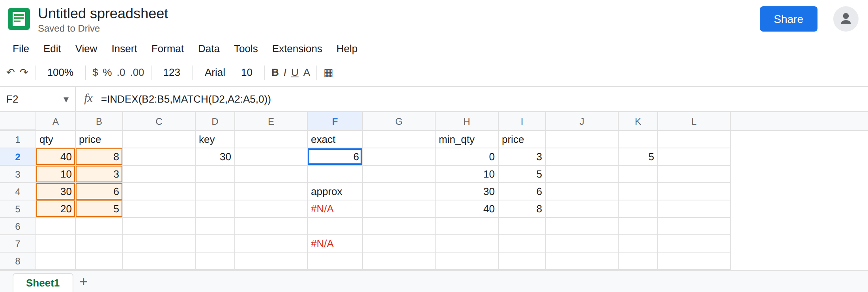Select the cell containing 'approx'
This screenshot has height=292, width=868.
335,192
